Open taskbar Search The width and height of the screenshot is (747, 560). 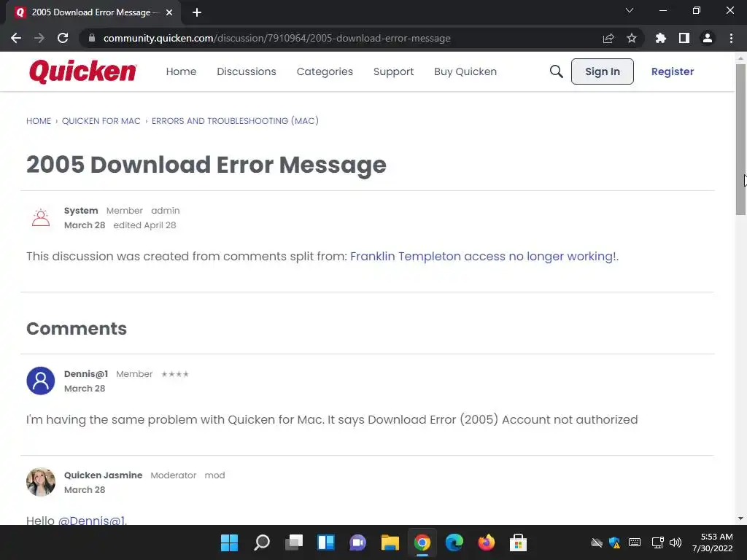pyautogui.click(x=262, y=542)
